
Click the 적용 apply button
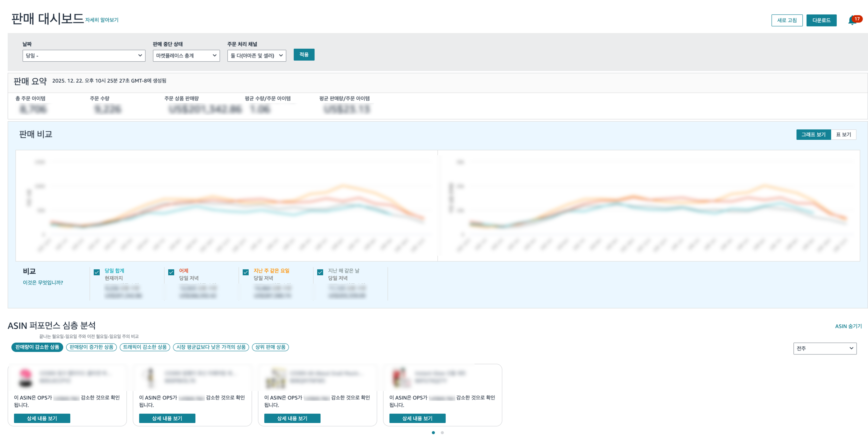[x=304, y=55]
